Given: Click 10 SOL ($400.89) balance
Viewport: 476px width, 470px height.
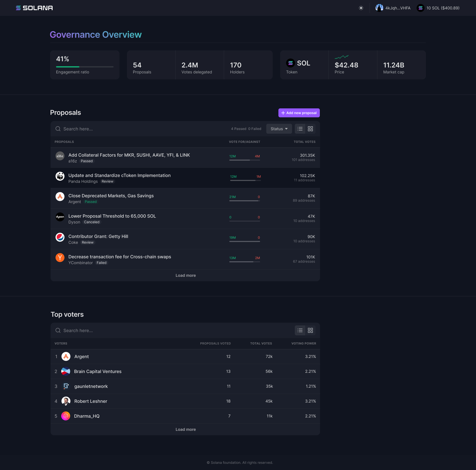Looking at the screenshot, I should click(x=443, y=8).
